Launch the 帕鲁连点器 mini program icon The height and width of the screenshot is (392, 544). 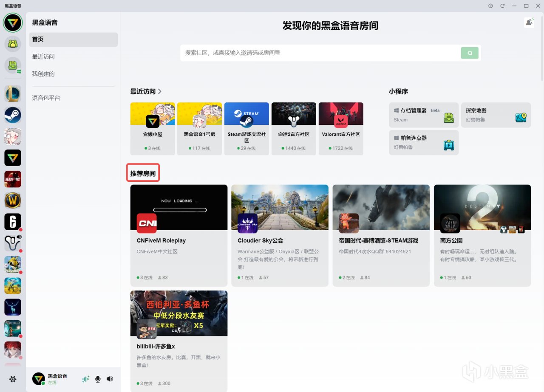(x=449, y=145)
